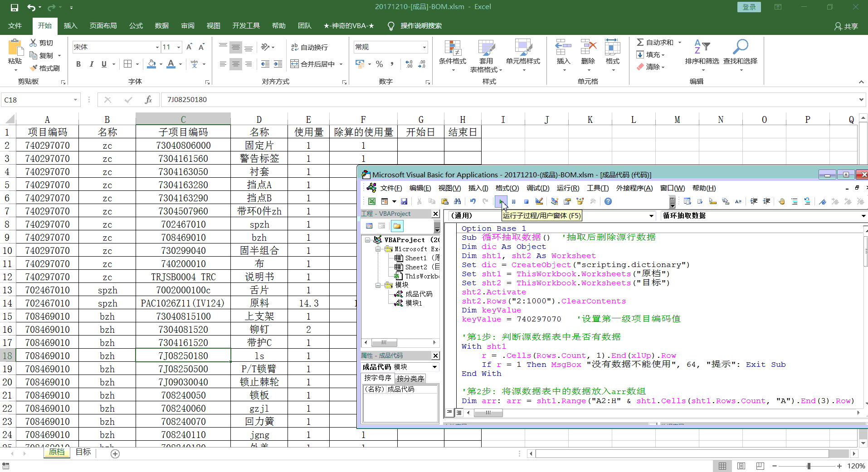
Task: Open 调试(D) menu in VBA editor
Action: pyautogui.click(x=538, y=188)
